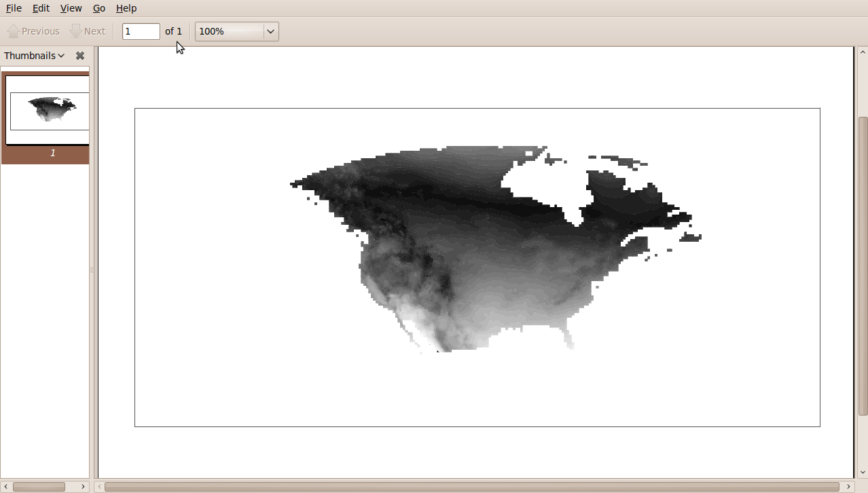
Task: Click the Next page arrow icon
Action: pos(76,31)
